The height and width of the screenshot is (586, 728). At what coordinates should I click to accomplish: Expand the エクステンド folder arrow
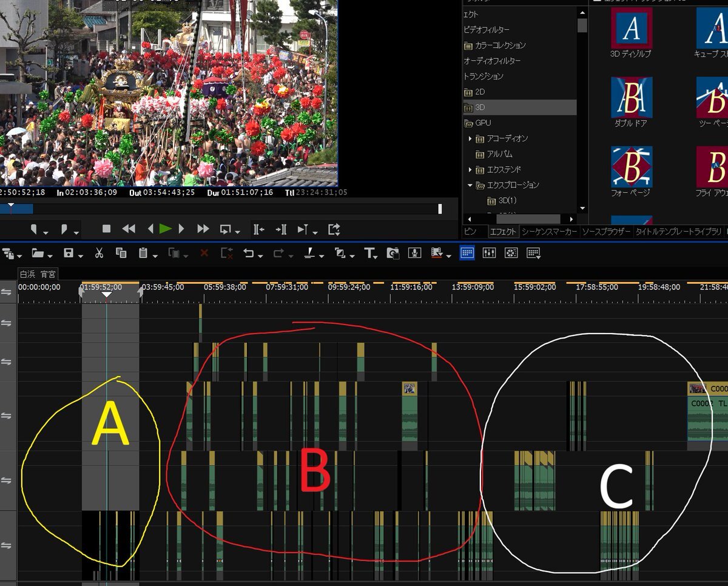point(470,170)
